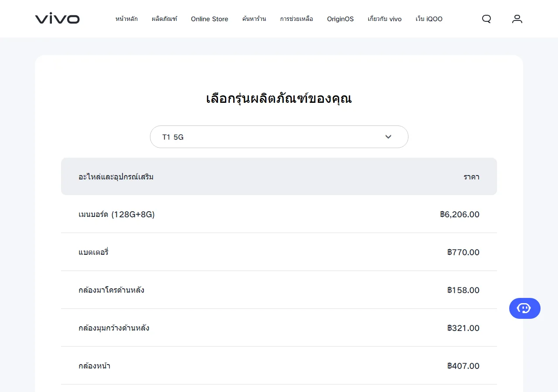Screen dimensions: 558x392
Task: Select กล้องมาโครด้านหลัง row label
Action: 112,290
